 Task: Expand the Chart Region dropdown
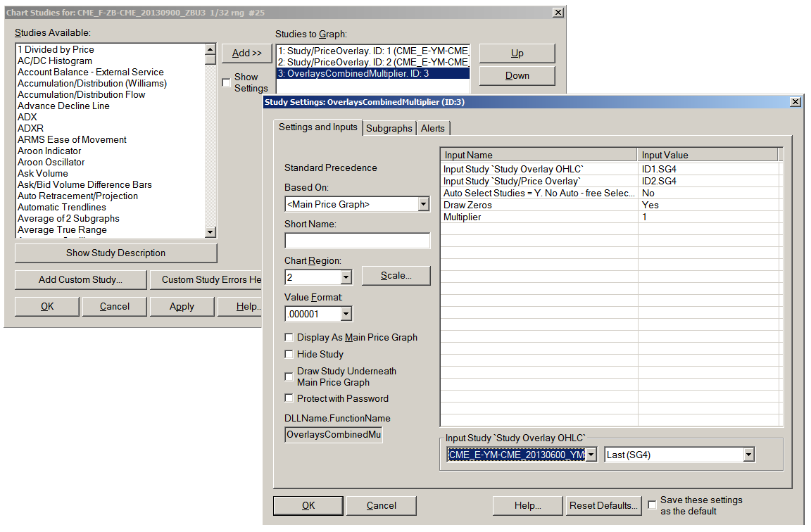[x=346, y=278]
